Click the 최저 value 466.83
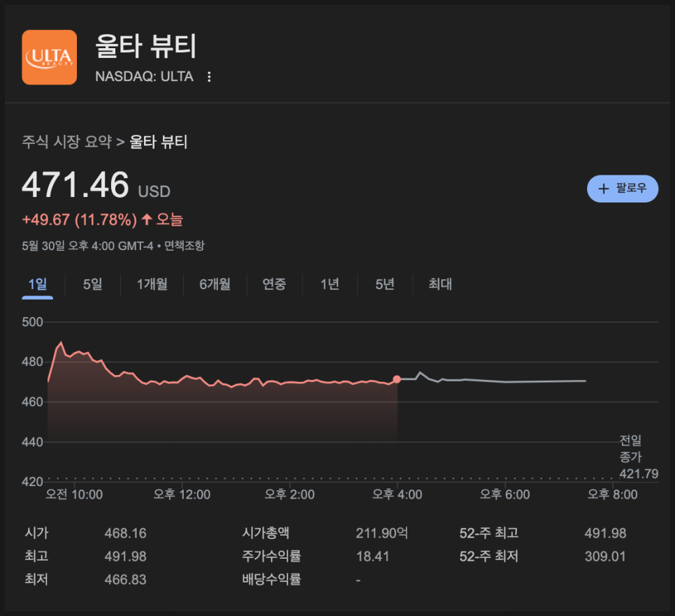Image resolution: width=675 pixels, height=616 pixels. (125, 580)
